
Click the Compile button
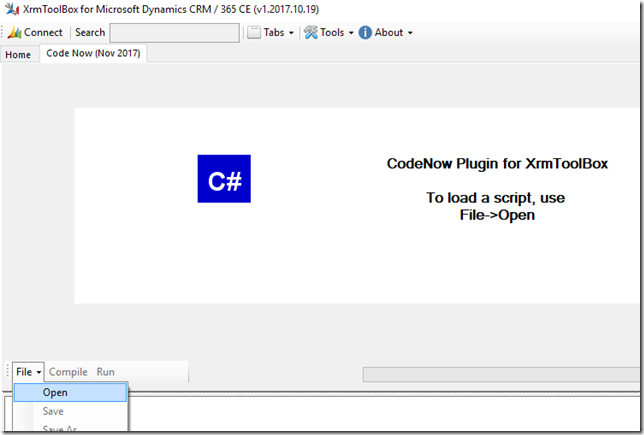point(68,372)
